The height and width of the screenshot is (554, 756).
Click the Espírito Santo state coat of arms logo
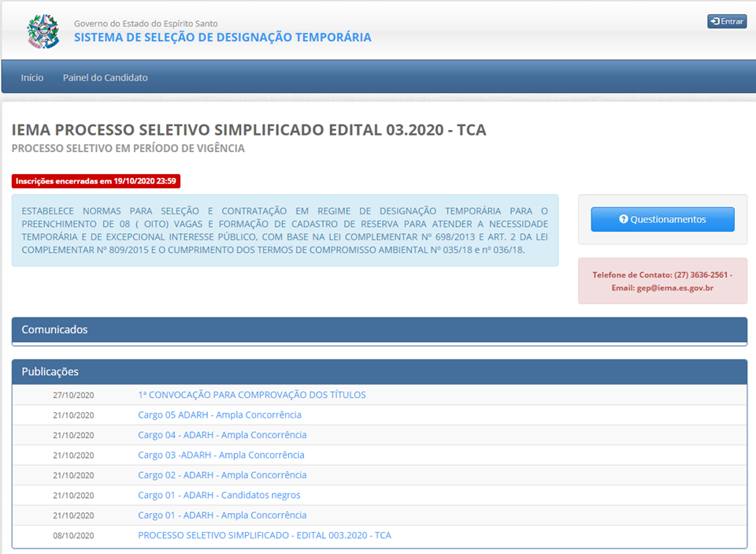[x=43, y=32]
